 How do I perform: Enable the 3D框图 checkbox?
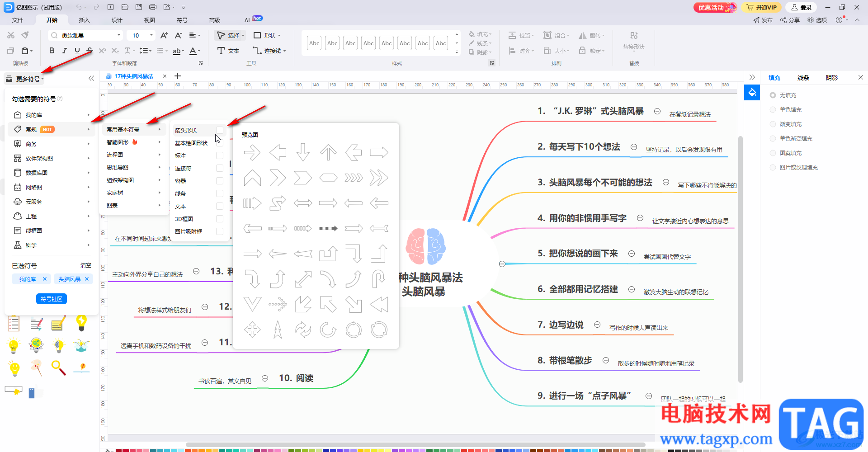pyautogui.click(x=220, y=219)
